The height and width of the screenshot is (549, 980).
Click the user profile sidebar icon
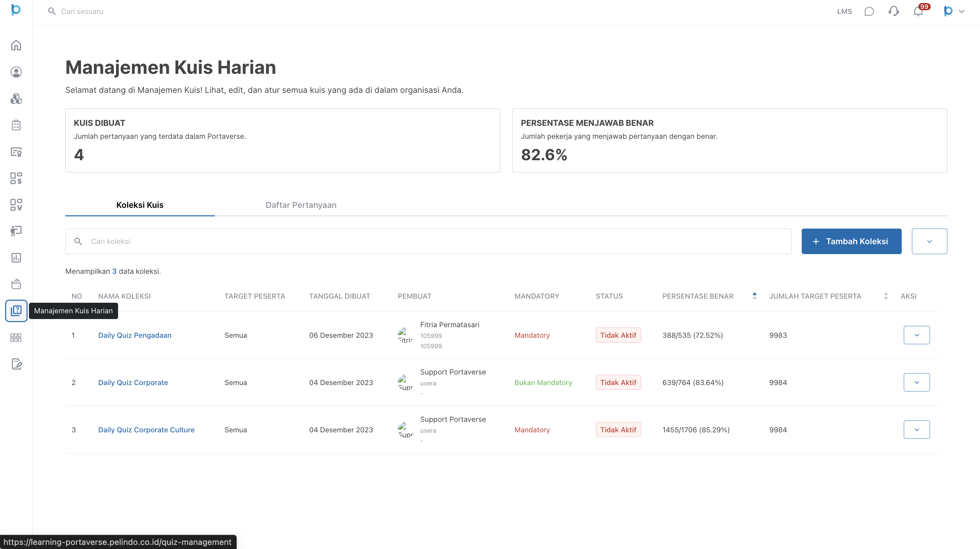16,72
